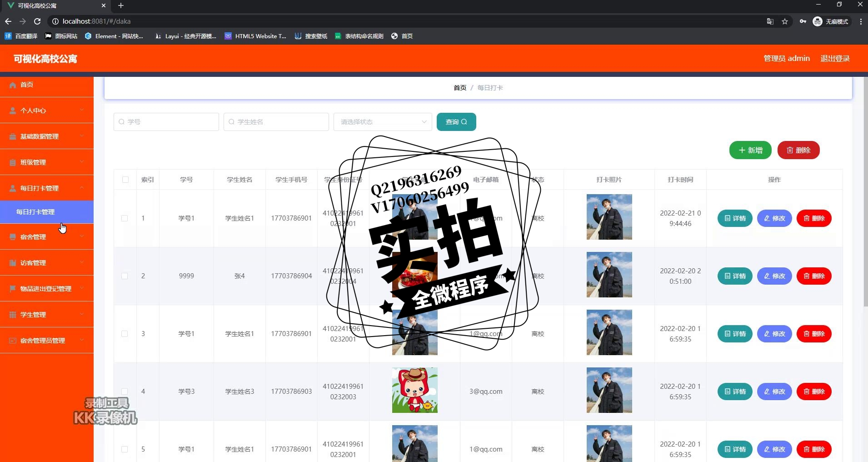Open the browser three-dot menu
Viewport: 868px width, 462px height.
coord(861,21)
